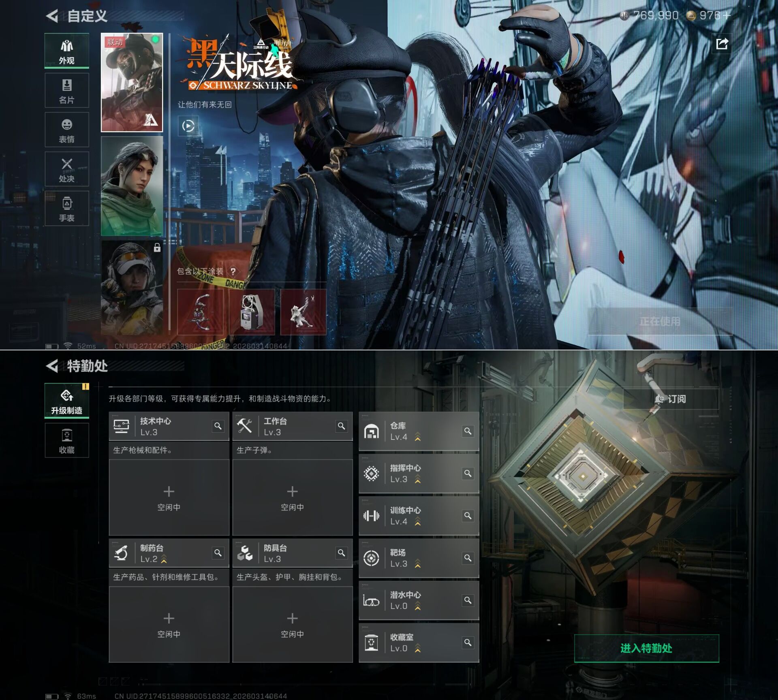Go back from the 自定义 screen
The width and height of the screenshot is (778, 700).
53,16
